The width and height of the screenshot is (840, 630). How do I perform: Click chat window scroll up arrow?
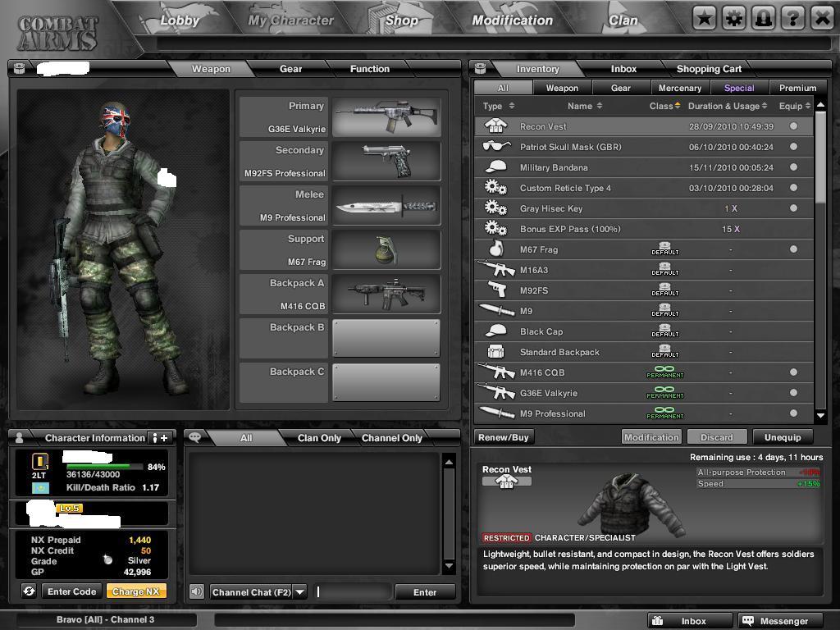tap(449, 461)
